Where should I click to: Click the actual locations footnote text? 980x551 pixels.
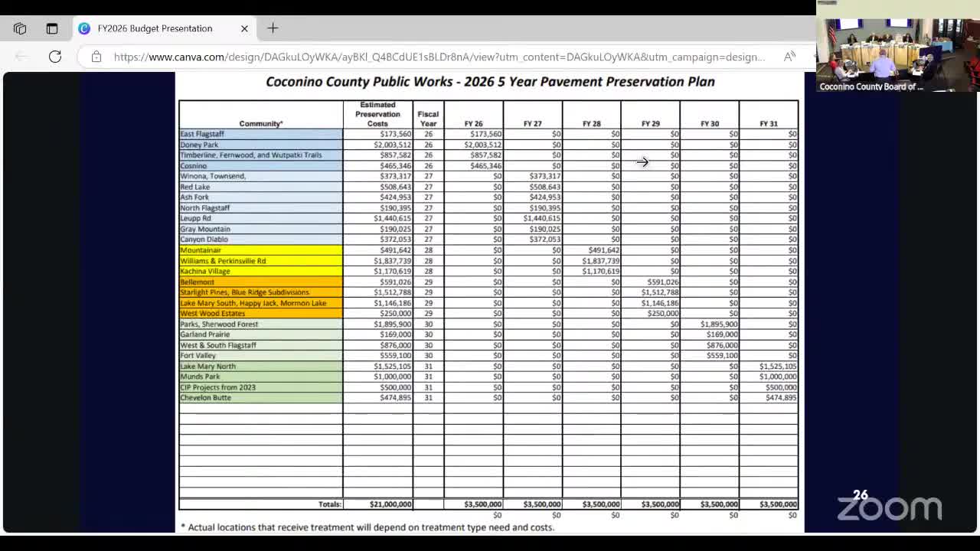point(367,527)
